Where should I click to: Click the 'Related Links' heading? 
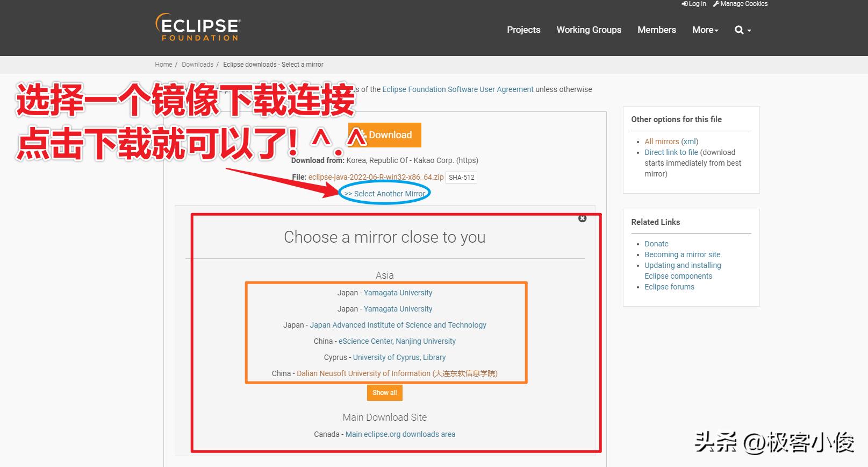655,222
